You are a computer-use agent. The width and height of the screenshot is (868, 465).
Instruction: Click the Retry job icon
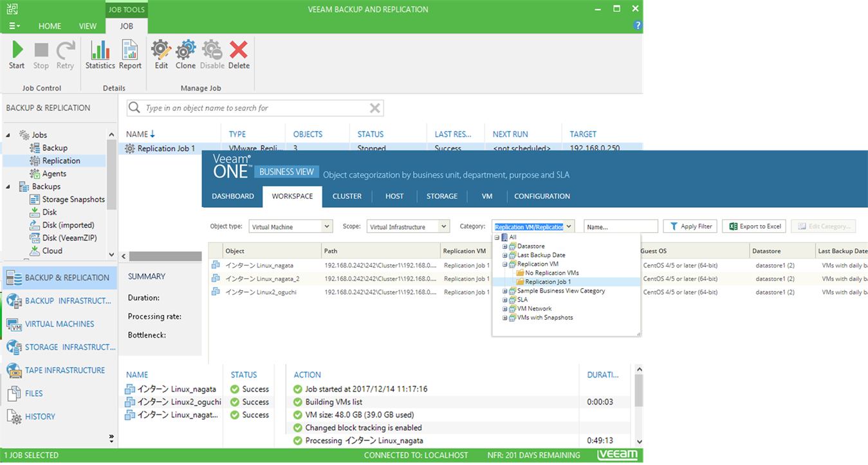(65, 55)
